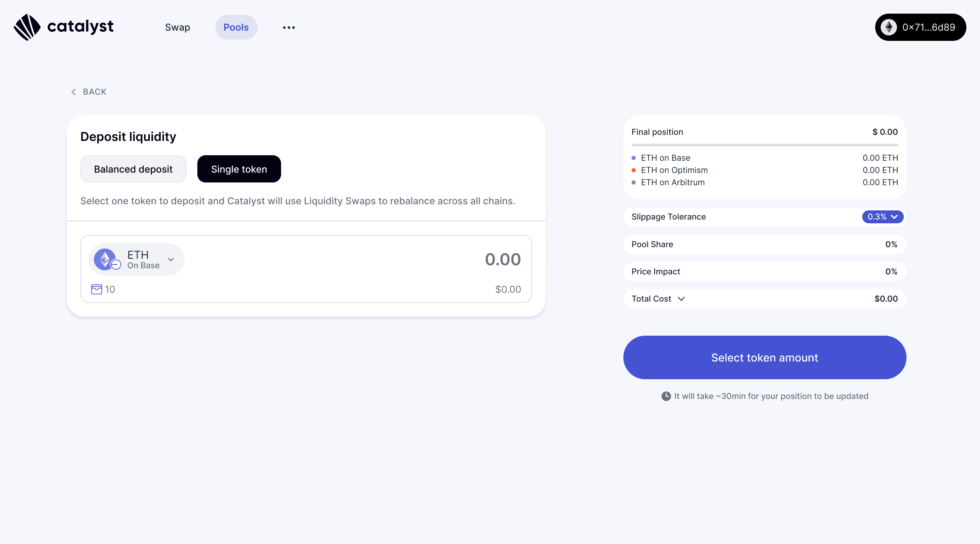
Task: Click the wallet balance icon showing 10
Action: 96,290
